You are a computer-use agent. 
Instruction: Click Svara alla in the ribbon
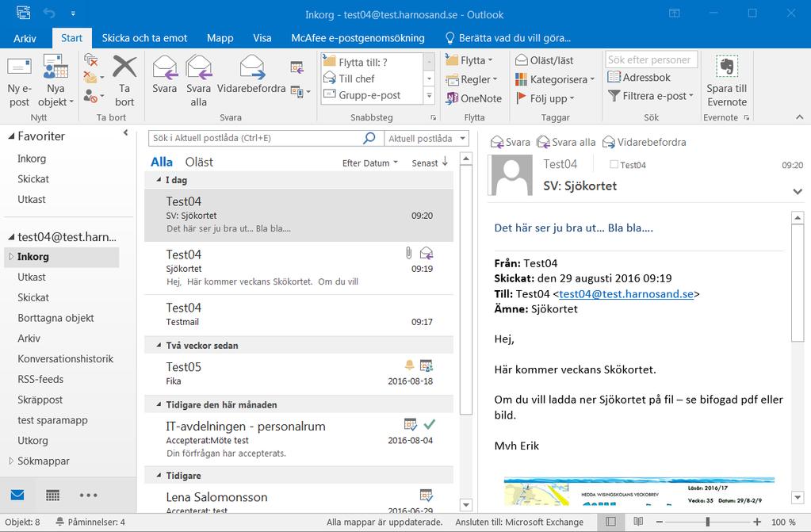pyautogui.click(x=199, y=81)
